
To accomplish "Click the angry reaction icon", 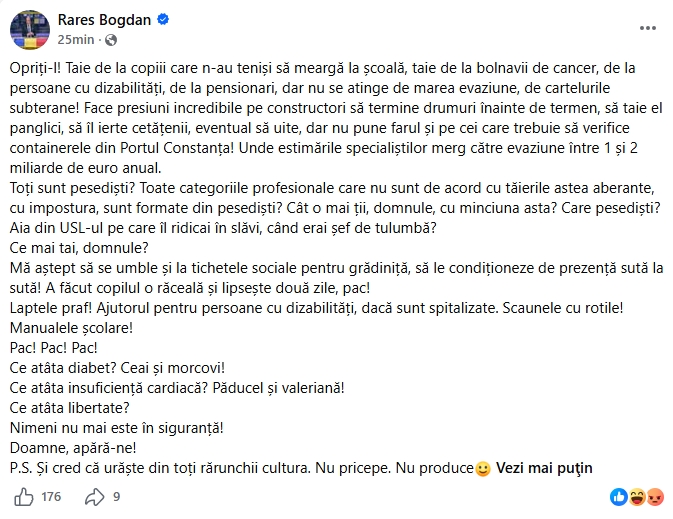I will point(655,497).
